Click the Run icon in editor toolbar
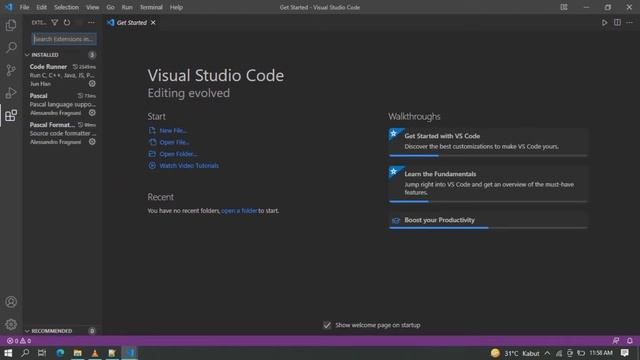The image size is (640, 360). click(604, 23)
